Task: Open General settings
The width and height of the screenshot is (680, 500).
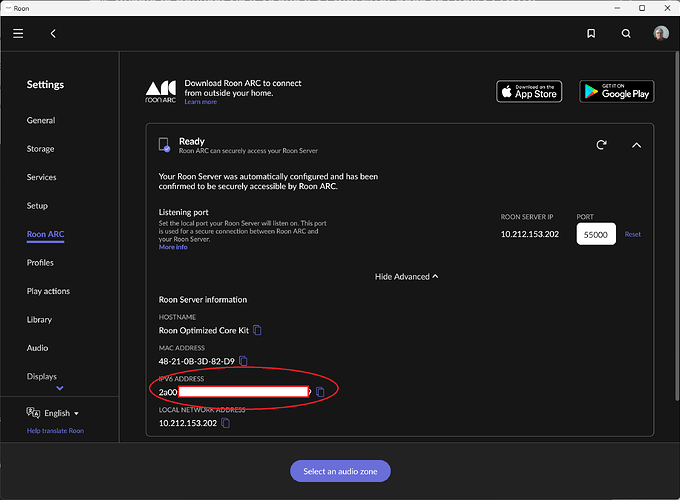Action: [x=41, y=121]
